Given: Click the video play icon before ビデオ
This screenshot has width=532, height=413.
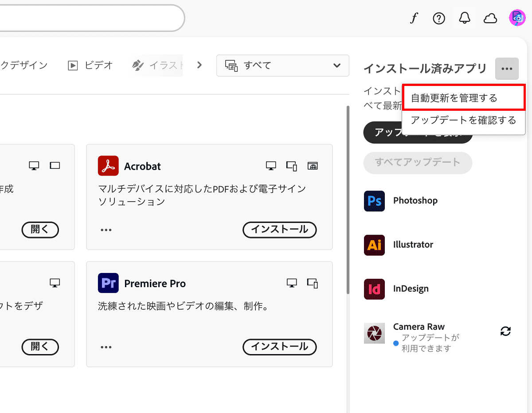Looking at the screenshot, I should point(73,66).
